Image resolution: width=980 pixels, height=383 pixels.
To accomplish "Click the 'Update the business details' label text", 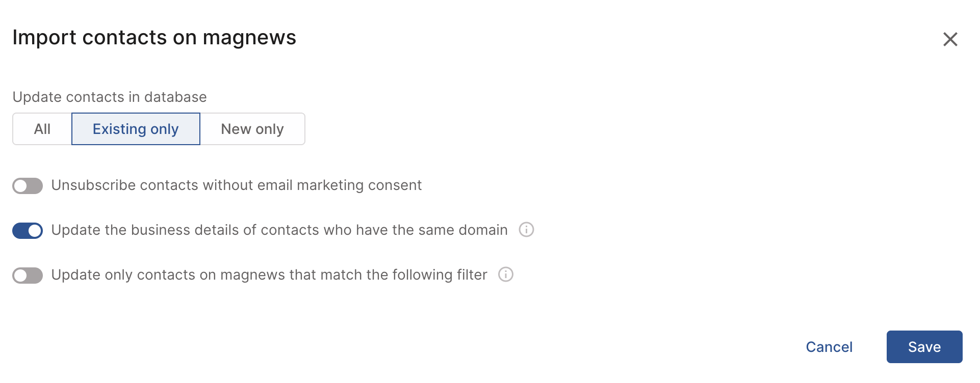I will point(279,230).
